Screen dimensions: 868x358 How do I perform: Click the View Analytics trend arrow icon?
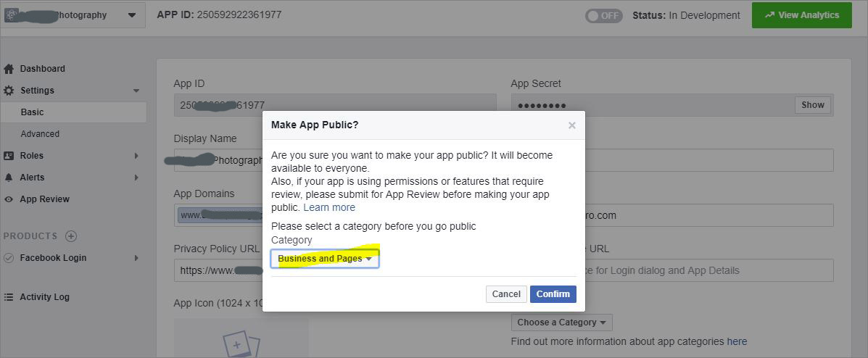point(769,15)
